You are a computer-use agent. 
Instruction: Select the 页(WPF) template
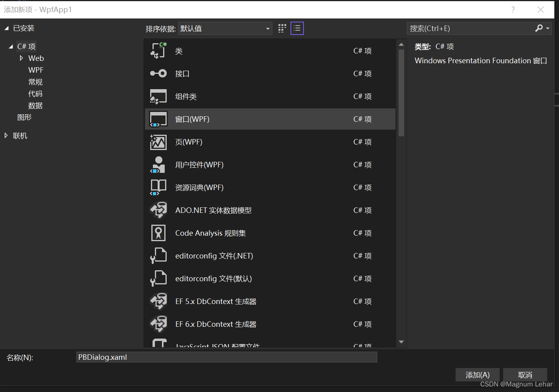[x=189, y=142]
